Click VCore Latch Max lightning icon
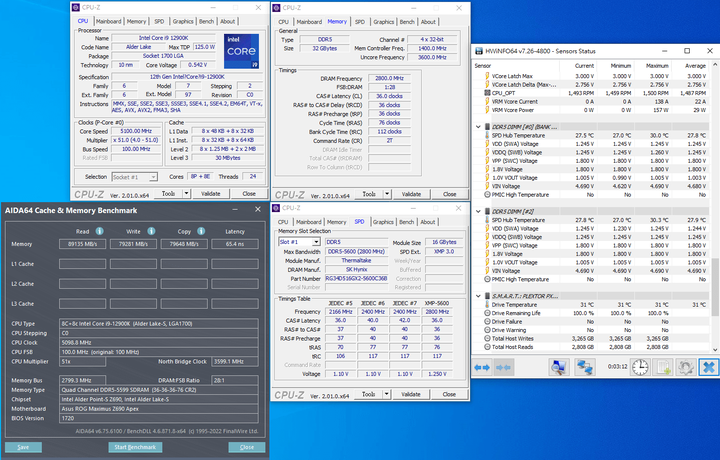This screenshot has height=460, width=720. (487, 76)
